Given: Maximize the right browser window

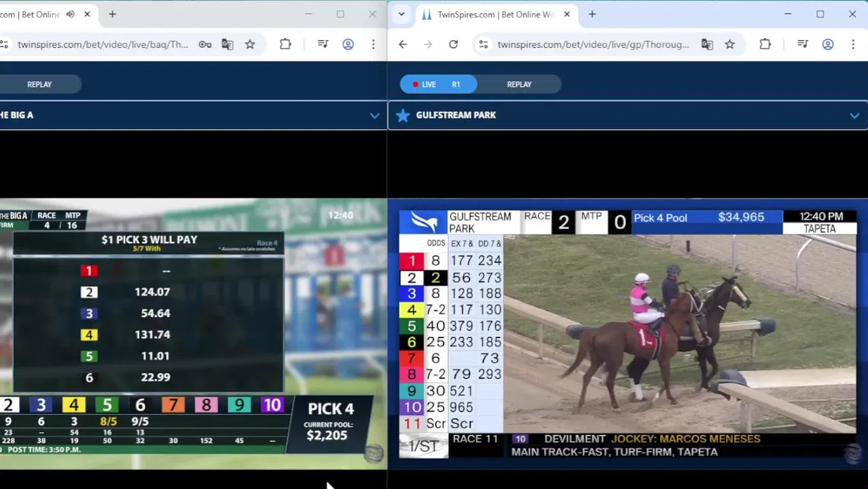Looking at the screenshot, I should point(820,14).
